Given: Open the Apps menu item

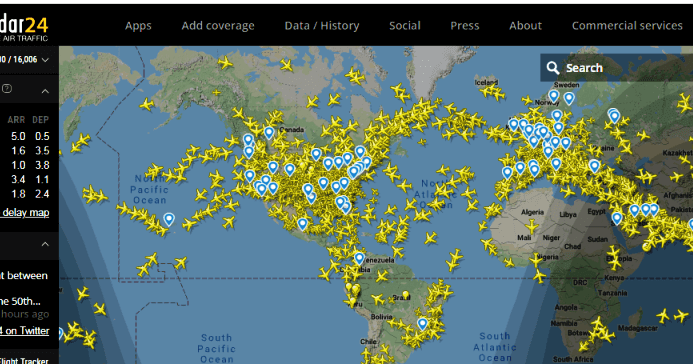Looking at the screenshot, I should tap(138, 26).
